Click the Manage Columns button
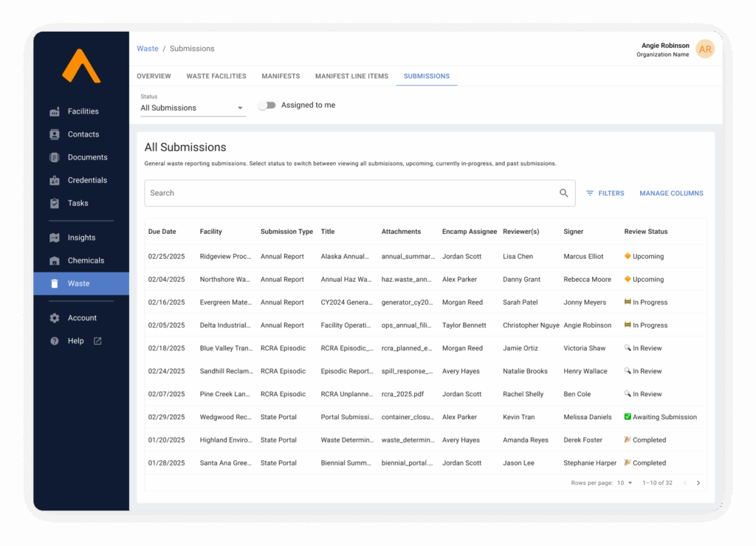This screenshot has width=756, height=546. tap(671, 193)
